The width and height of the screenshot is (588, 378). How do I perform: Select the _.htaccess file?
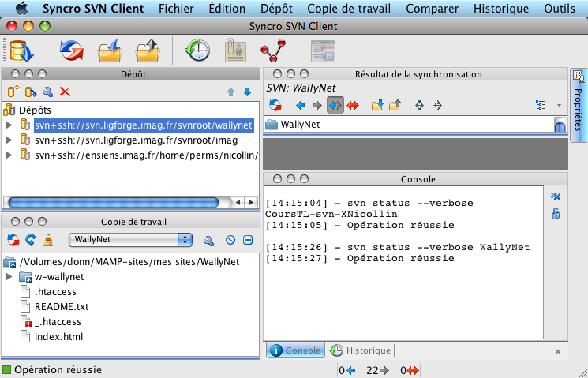58,322
